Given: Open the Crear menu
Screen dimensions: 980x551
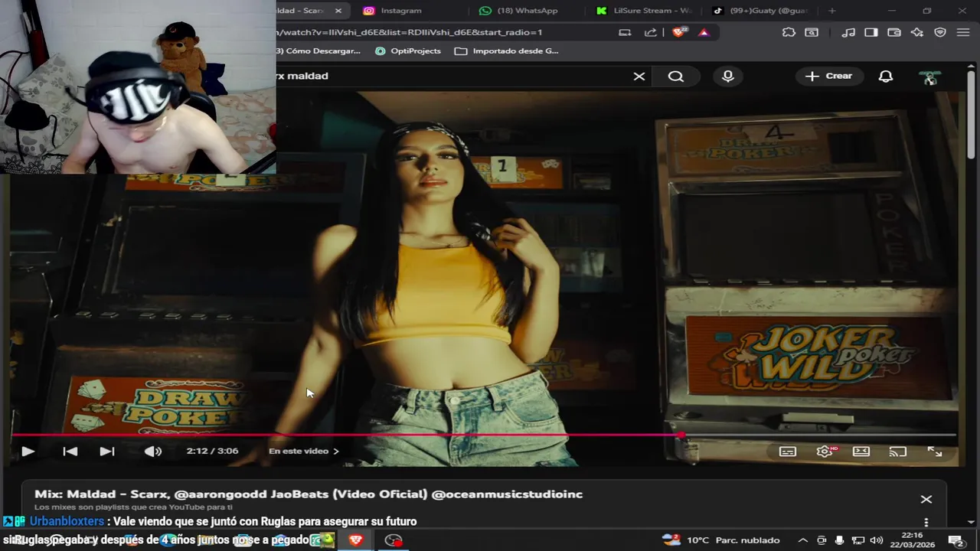Looking at the screenshot, I should [x=828, y=76].
